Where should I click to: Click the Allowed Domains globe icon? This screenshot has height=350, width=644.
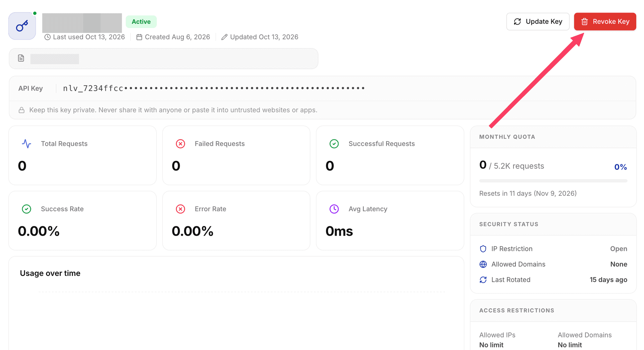pyautogui.click(x=483, y=264)
